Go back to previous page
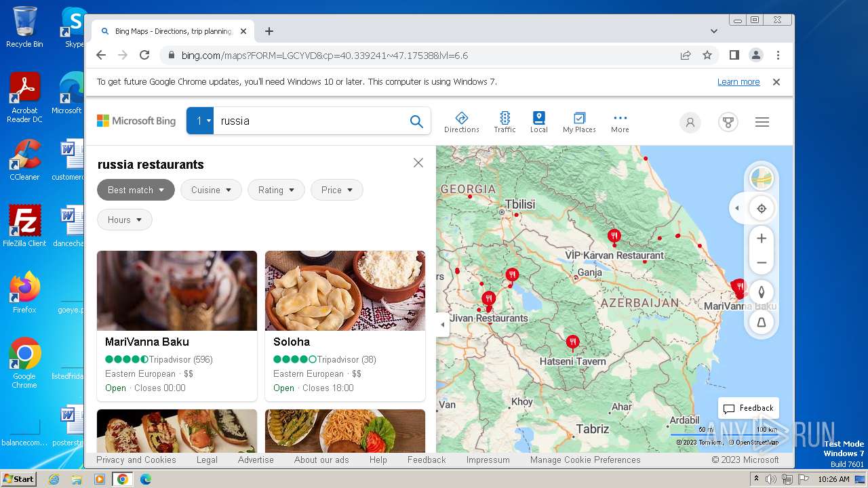 pyautogui.click(x=101, y=56)
